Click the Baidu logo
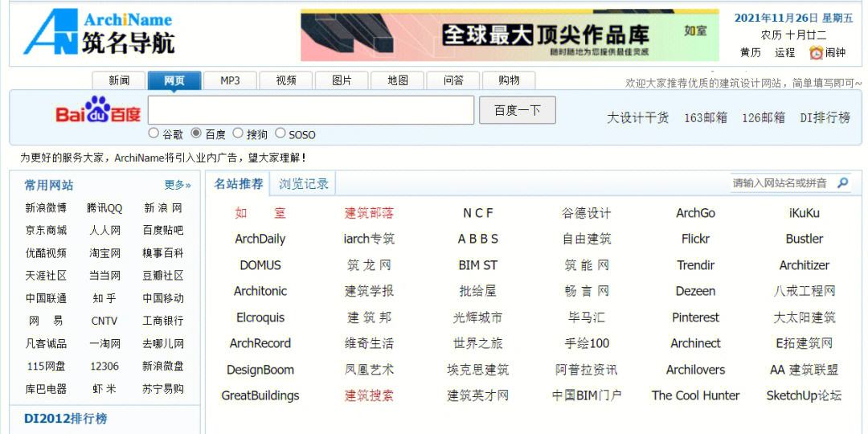 tap(98, 109)
